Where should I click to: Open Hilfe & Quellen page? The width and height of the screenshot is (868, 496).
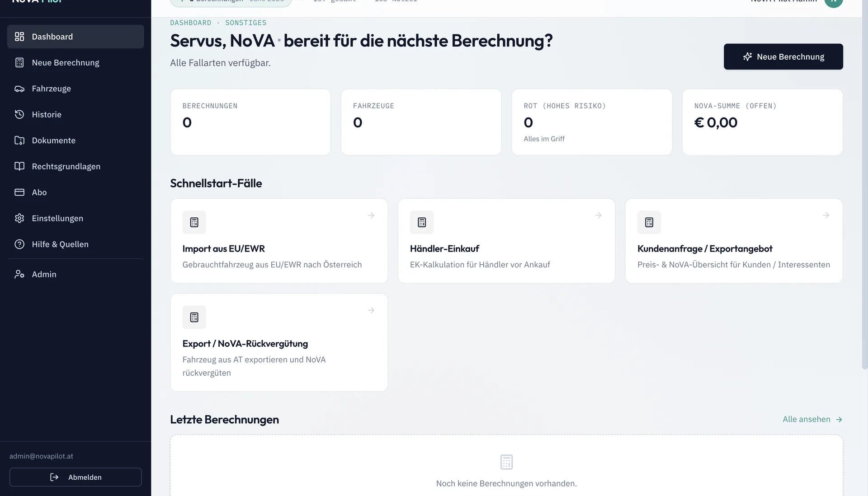75,244
